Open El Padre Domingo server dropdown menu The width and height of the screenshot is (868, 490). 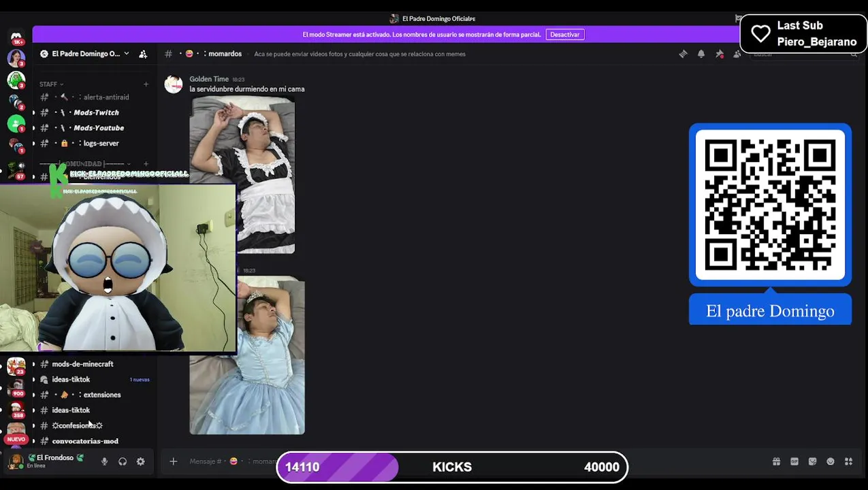(85, 54)
